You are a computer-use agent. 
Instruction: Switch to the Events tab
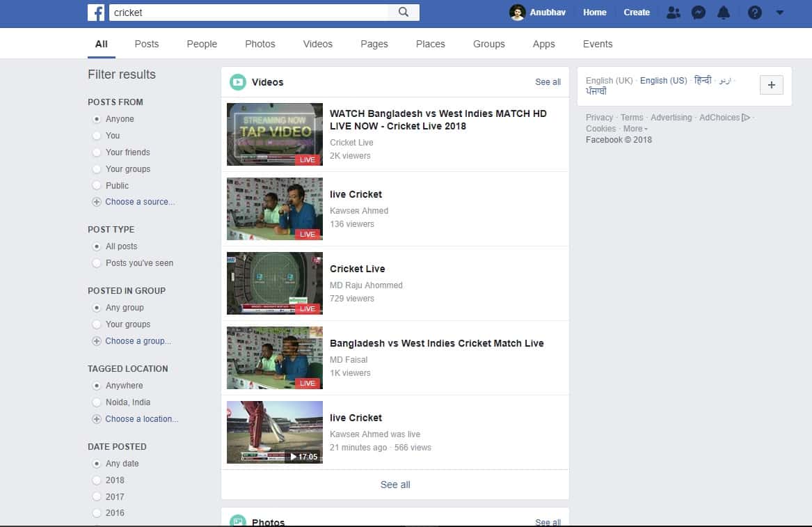598,44
